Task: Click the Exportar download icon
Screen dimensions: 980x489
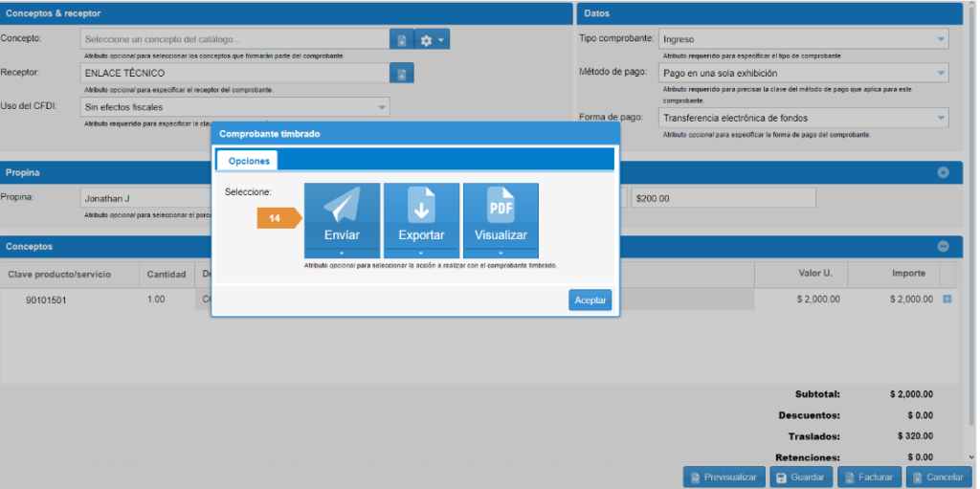Action: pyautogui.click(x=421, y=206)
